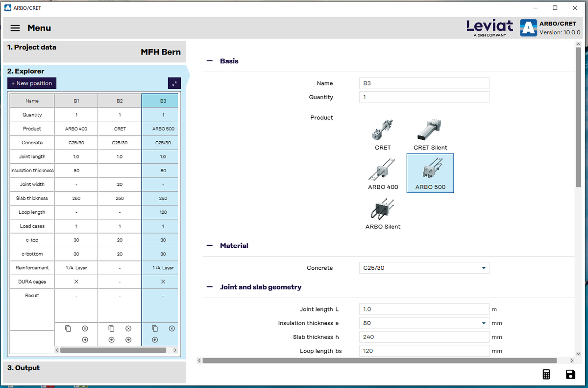Click the Joint length L input field
The height and width of the screenshot is (388, 588).
tap(424, 310)
